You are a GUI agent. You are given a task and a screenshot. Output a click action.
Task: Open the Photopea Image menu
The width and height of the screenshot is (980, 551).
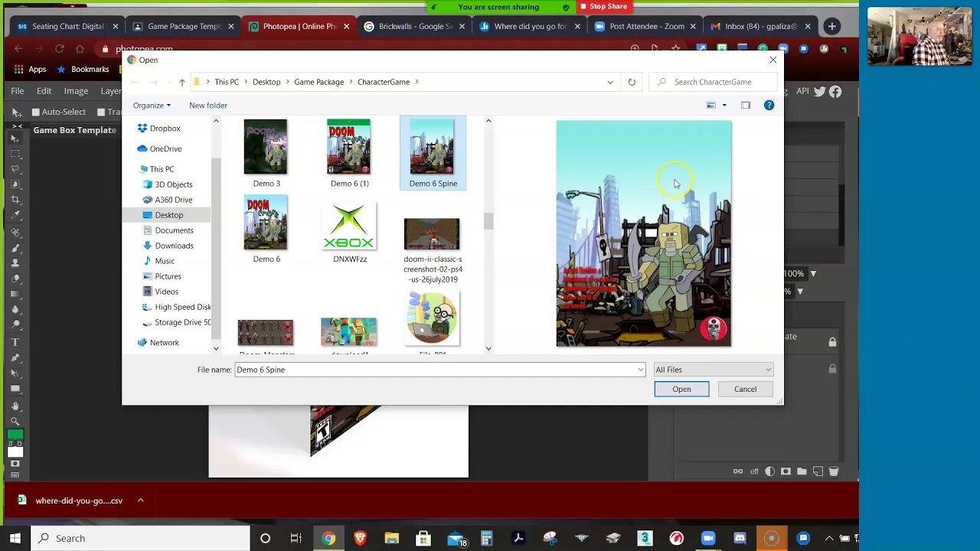(76, 91)
